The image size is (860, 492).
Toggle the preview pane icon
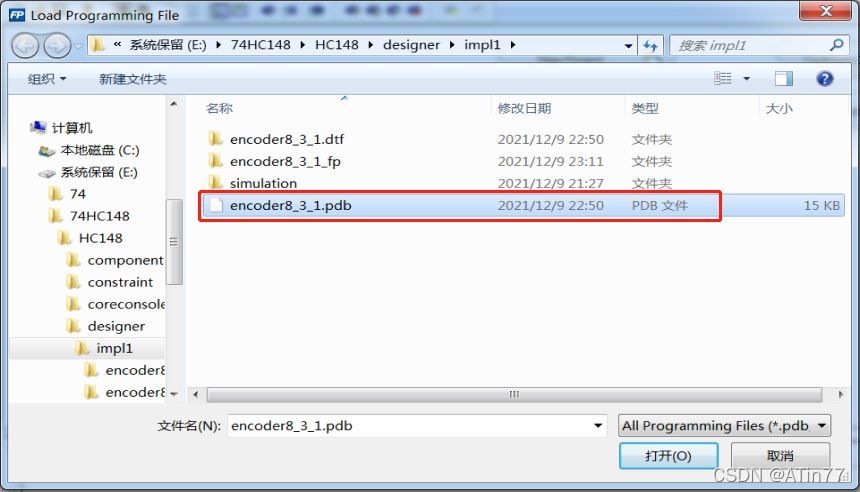coord(784,79)
